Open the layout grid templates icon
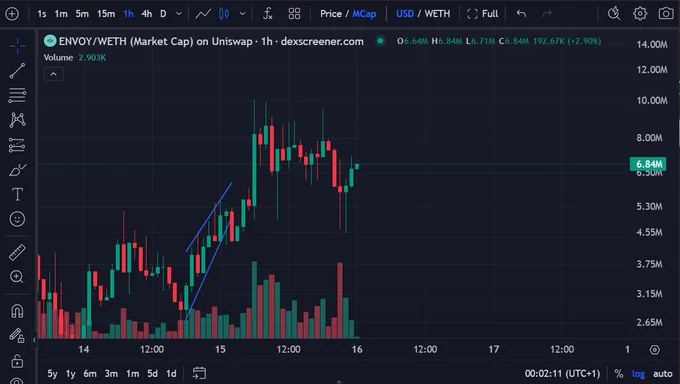The height and width of the screenshot is (384, 680). coord(294,14)
